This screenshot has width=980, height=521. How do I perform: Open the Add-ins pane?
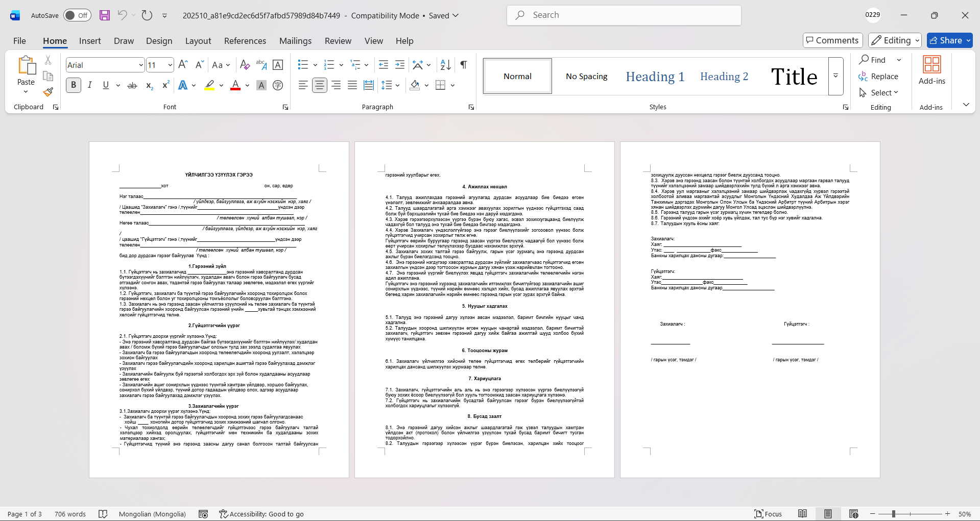[931, 71]
